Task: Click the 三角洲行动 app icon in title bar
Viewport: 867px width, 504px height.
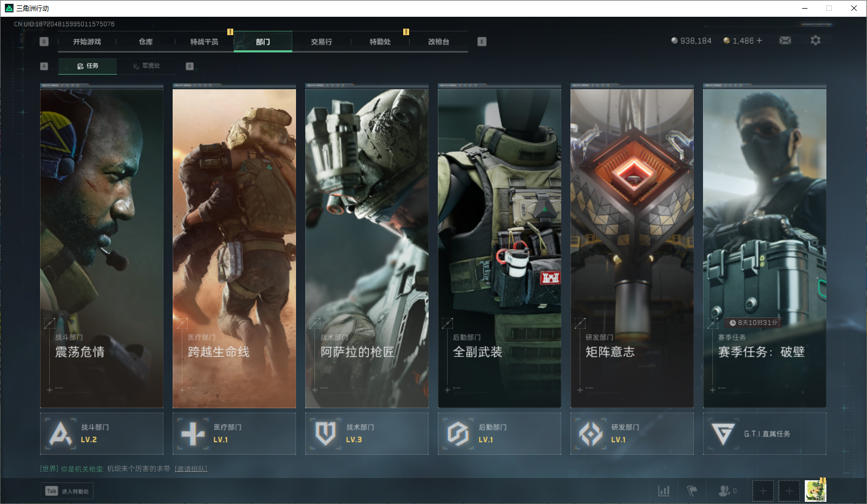Action: click(9, 8)
